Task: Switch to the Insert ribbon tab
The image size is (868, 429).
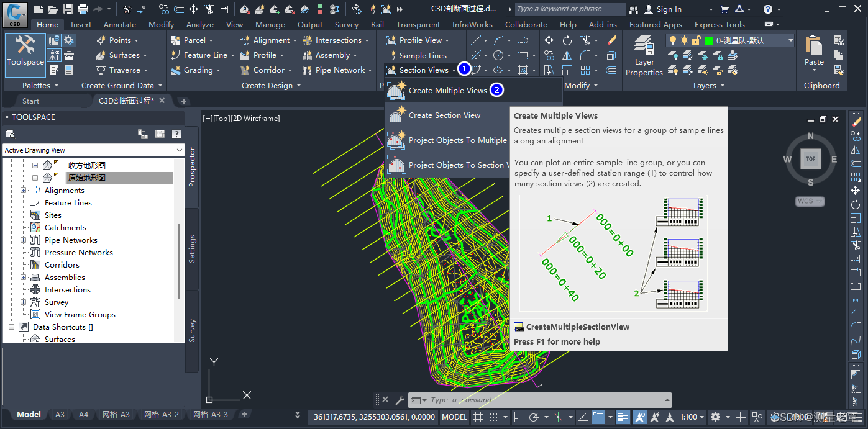Action: [81, 25]
